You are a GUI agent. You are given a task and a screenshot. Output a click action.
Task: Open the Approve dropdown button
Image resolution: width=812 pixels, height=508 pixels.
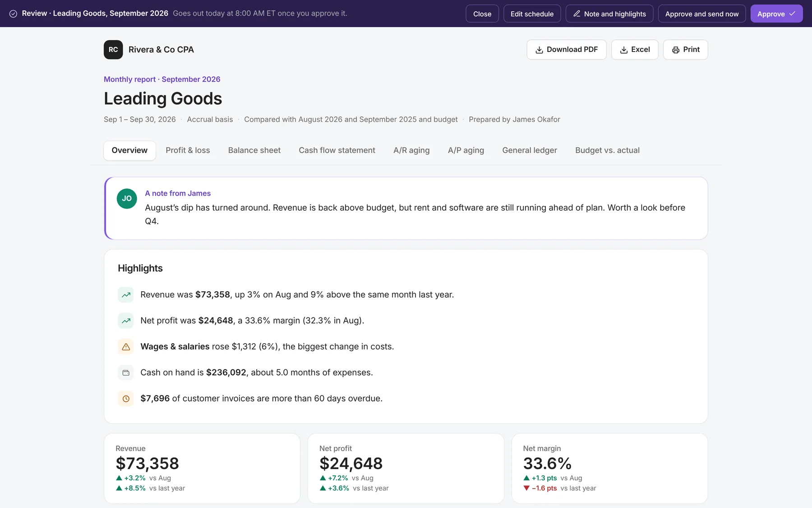click(x=776, y=14)
